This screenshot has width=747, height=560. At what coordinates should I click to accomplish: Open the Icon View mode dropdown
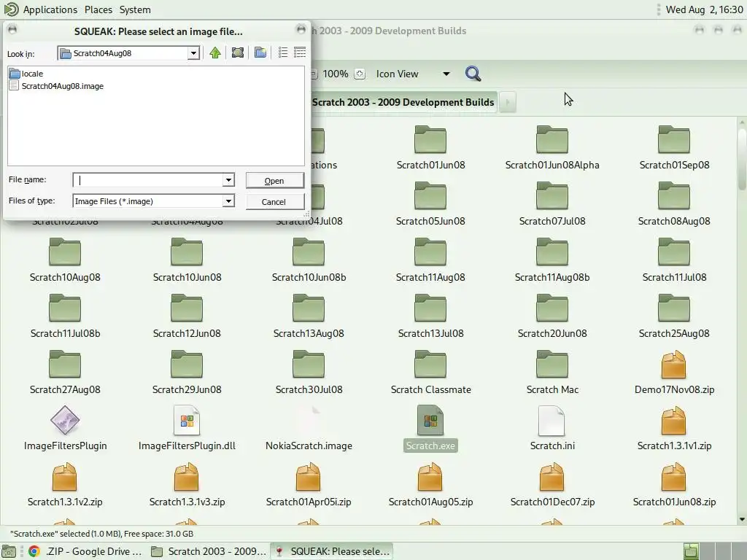(413, 74)
